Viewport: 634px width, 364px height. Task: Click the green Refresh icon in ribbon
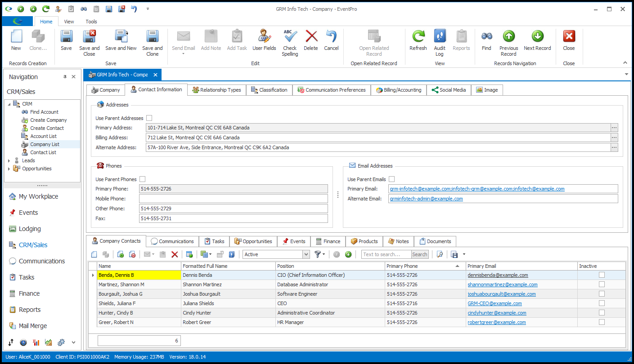point(418,36)
